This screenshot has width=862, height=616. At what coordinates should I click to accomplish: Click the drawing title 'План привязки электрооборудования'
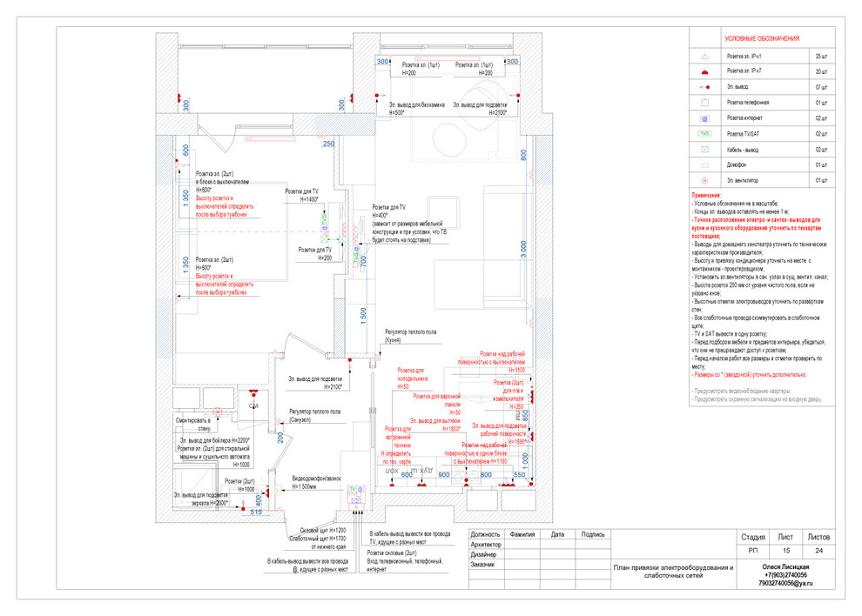click(673, 571)
